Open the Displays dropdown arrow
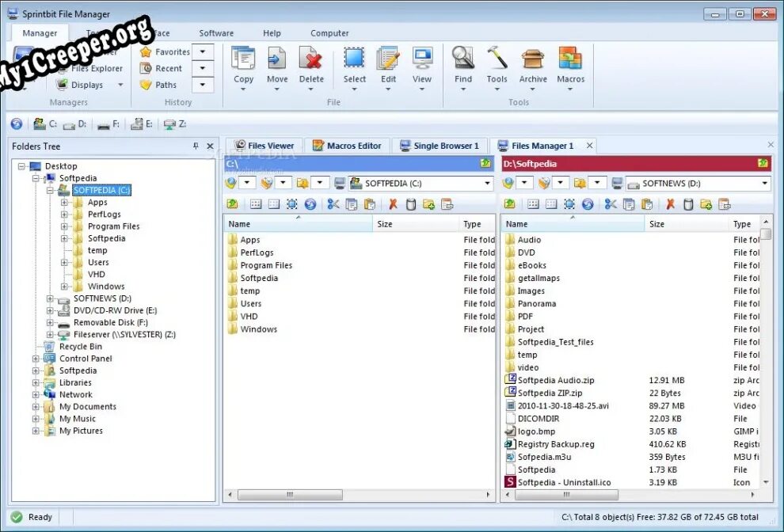784x532 pixels. coord(120,85)
